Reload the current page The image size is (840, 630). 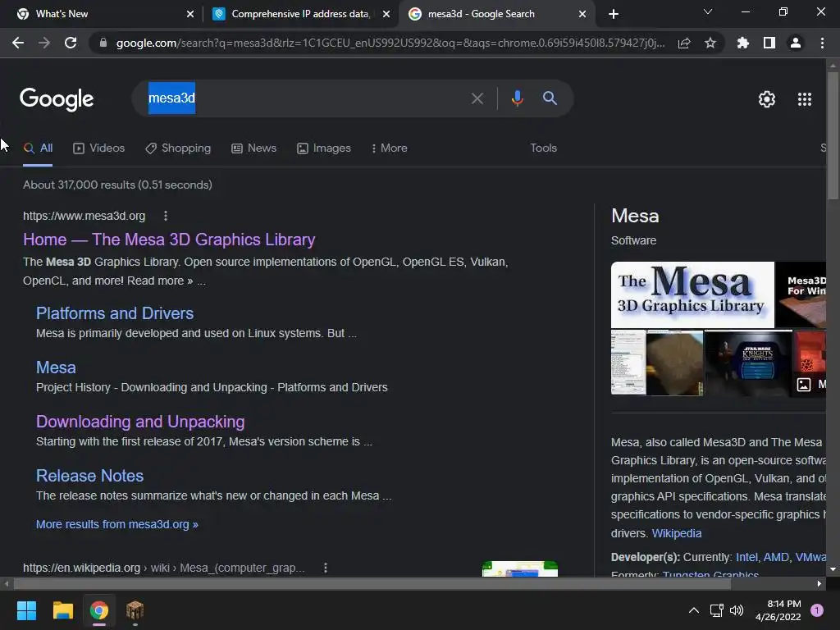(71, 43)
